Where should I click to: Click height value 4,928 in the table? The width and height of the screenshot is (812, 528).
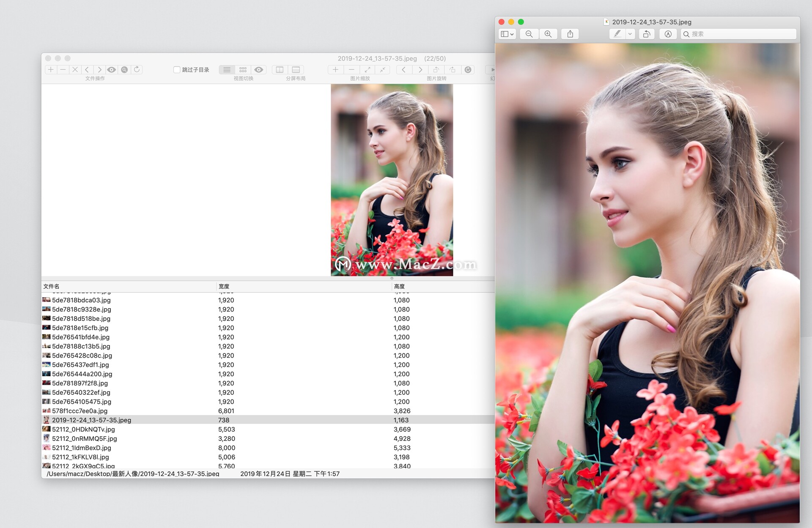[x=402, y=439]
